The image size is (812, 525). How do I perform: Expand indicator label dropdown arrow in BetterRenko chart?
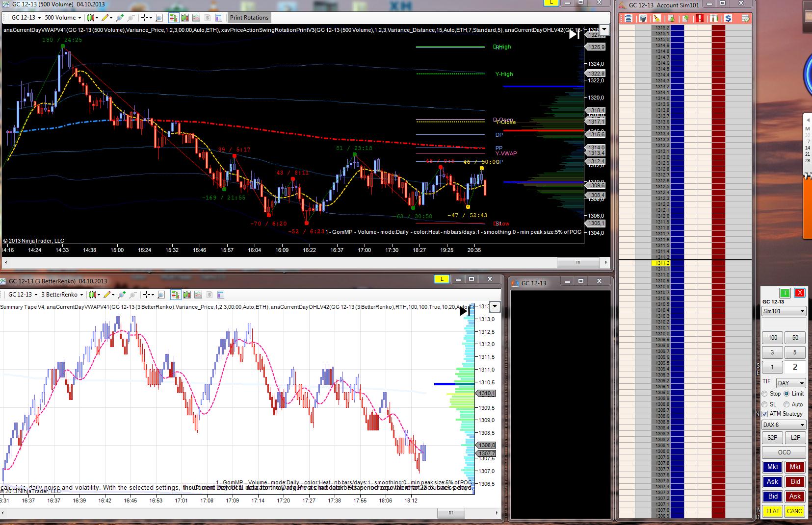(495, 307)
